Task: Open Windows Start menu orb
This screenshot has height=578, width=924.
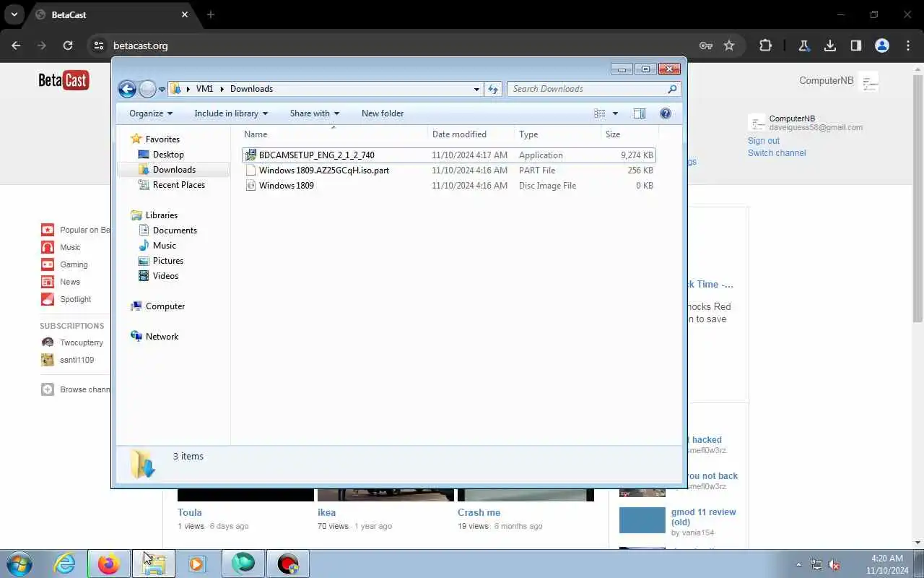Action: (18, 564)
